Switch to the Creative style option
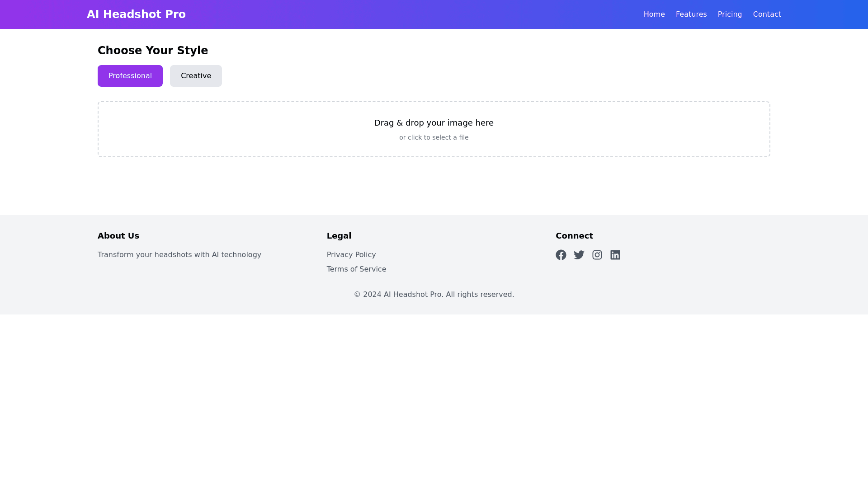 [x=196, y=76]
